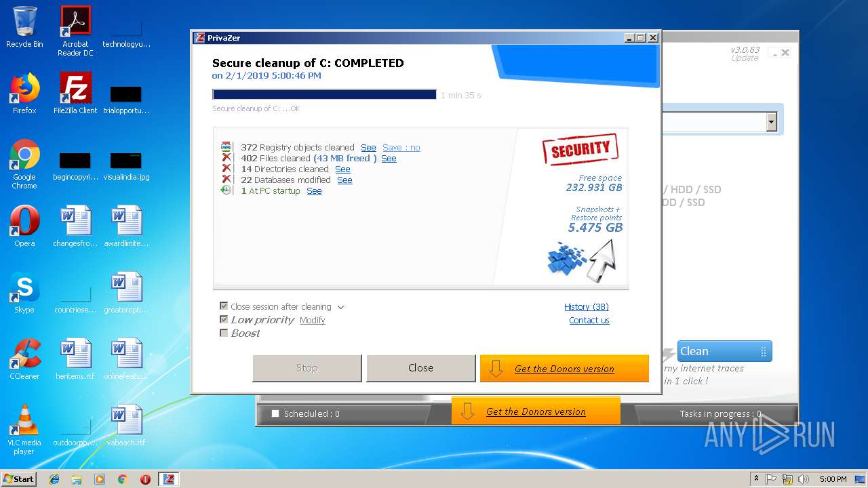Expand Close session after cleaning options arrow
The width and height of the screenshot is (868, 488).
coord(340,307)
